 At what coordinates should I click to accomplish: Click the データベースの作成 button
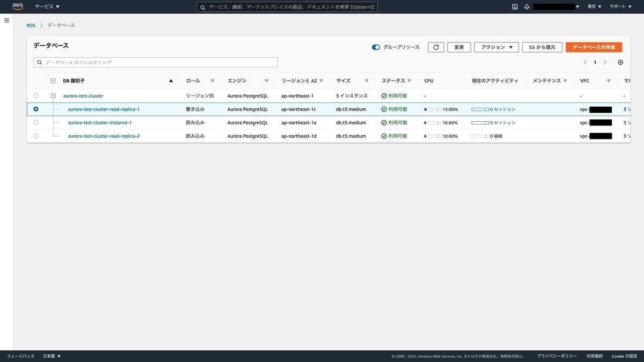point(594,47)
